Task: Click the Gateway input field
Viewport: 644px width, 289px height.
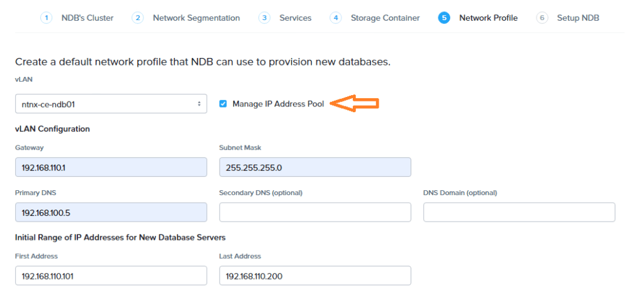Action: point(111,167)
